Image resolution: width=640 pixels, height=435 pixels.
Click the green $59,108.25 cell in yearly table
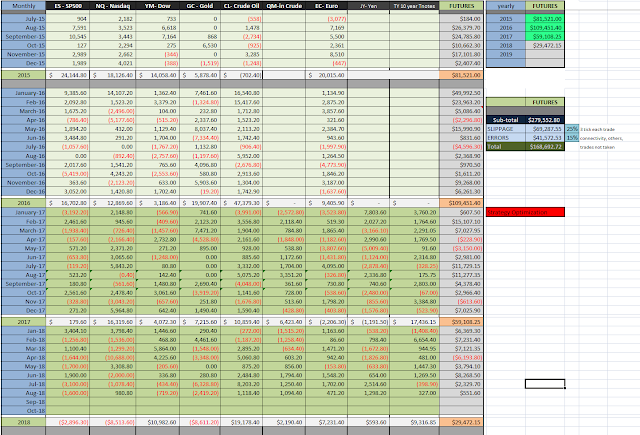click(x=545, y=36)
